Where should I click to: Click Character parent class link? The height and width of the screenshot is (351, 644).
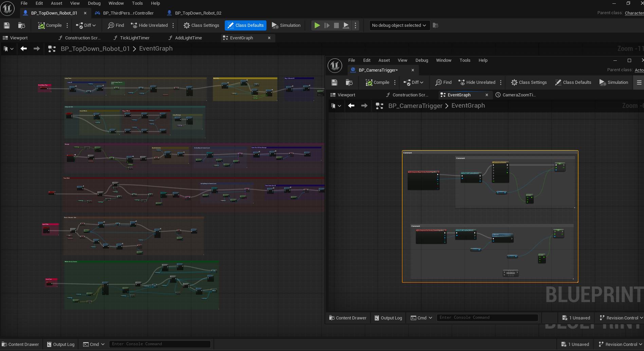(x=634, y=13)
